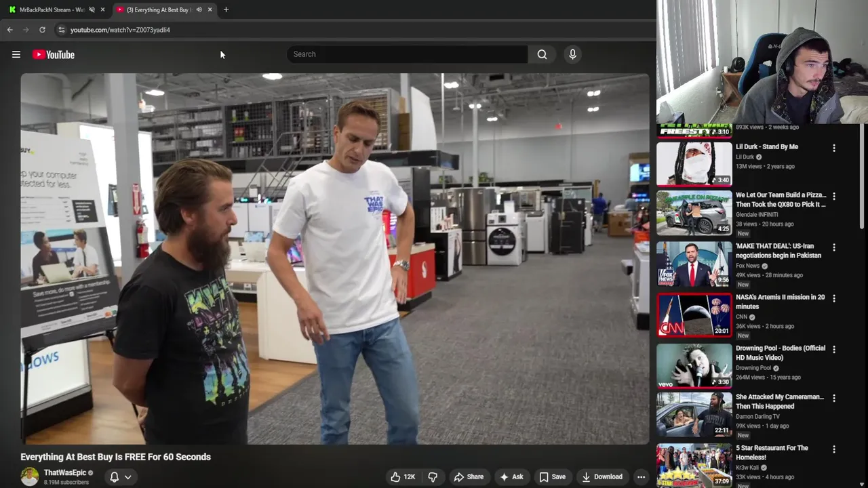Dislike the video with thumbs down

click(x=433, y=476)
